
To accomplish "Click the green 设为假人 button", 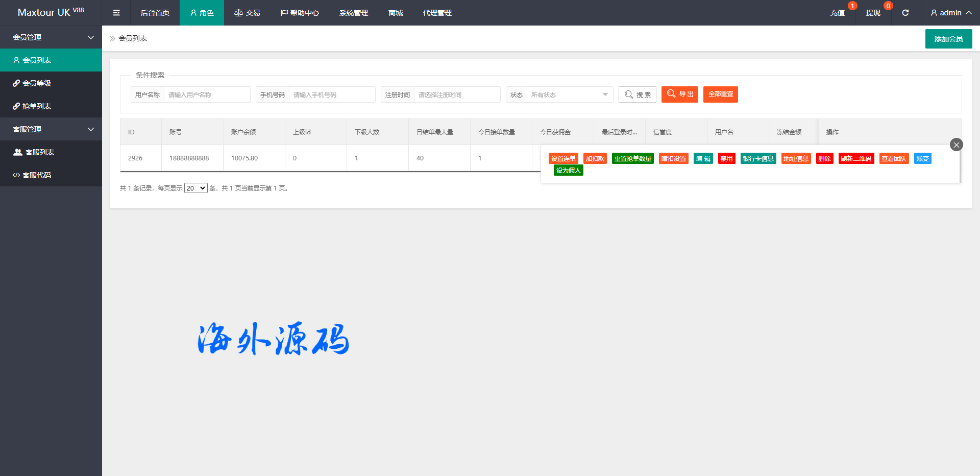I will tap(568, 171).
